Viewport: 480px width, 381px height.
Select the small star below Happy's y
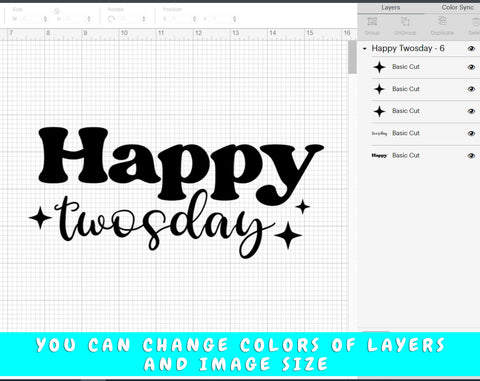(303, 207)
